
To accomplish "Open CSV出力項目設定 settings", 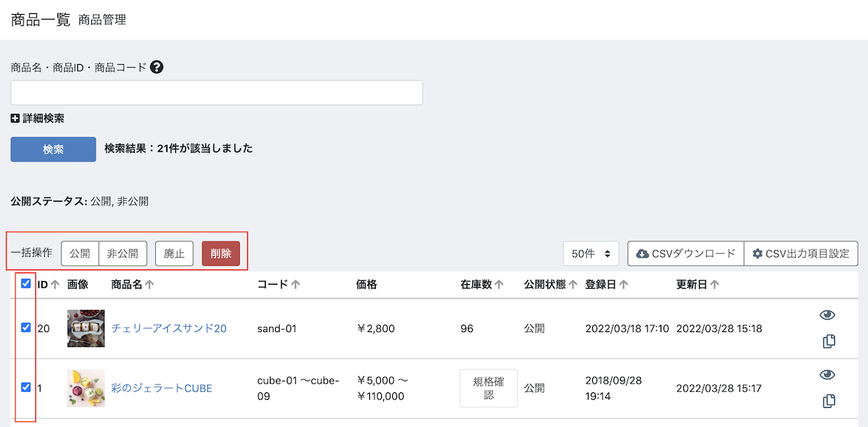I will click(801, 254).
